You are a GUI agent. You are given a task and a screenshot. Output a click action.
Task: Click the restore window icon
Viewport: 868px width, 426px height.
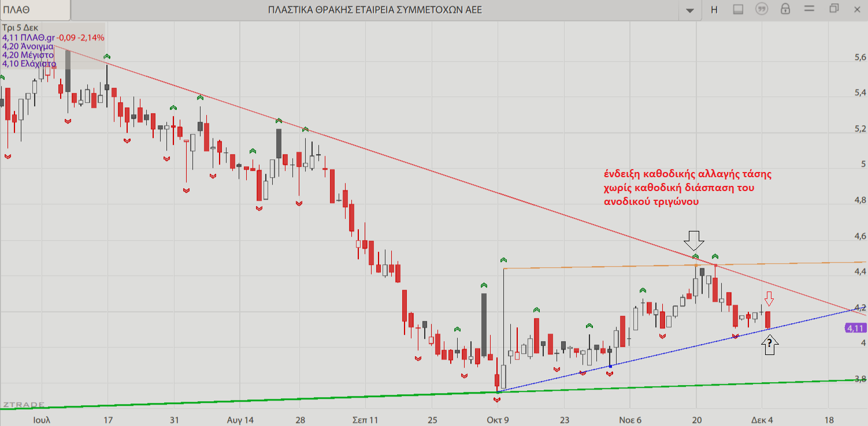coord(834,9)
